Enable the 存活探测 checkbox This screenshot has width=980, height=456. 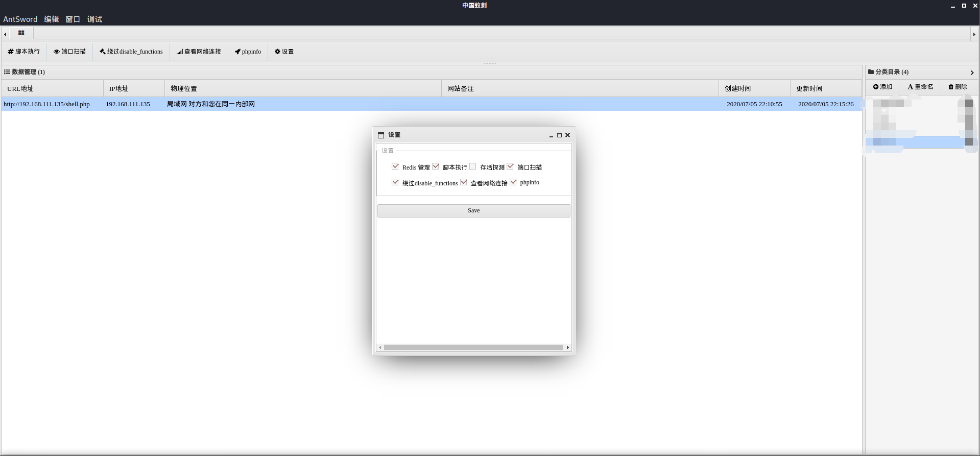(473, 166)
